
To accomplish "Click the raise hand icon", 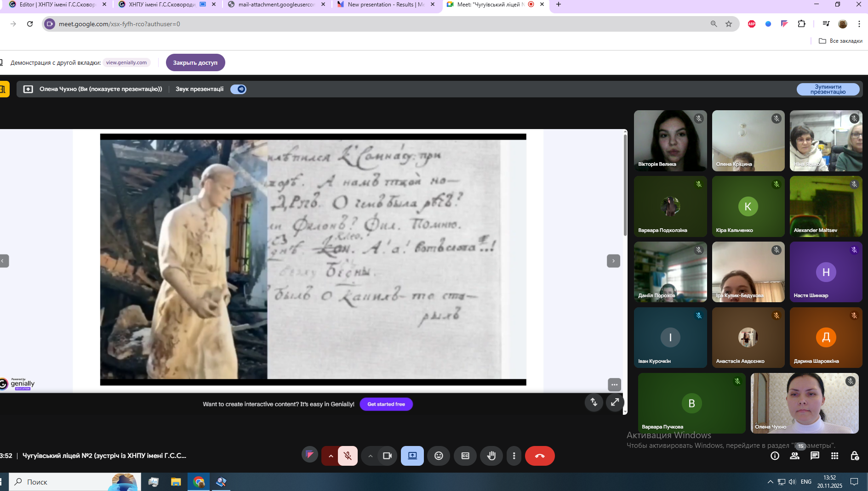I will click(x=491, y=456).
